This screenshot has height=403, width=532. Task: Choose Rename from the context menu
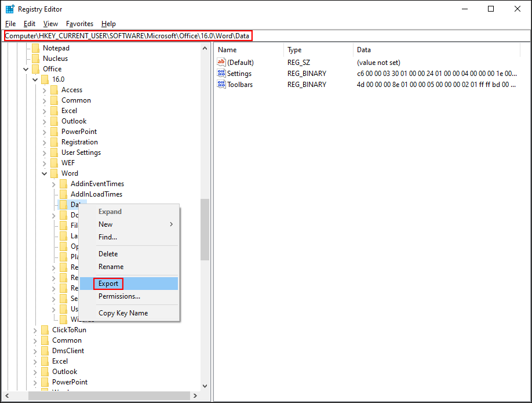[x=129, y=267]
